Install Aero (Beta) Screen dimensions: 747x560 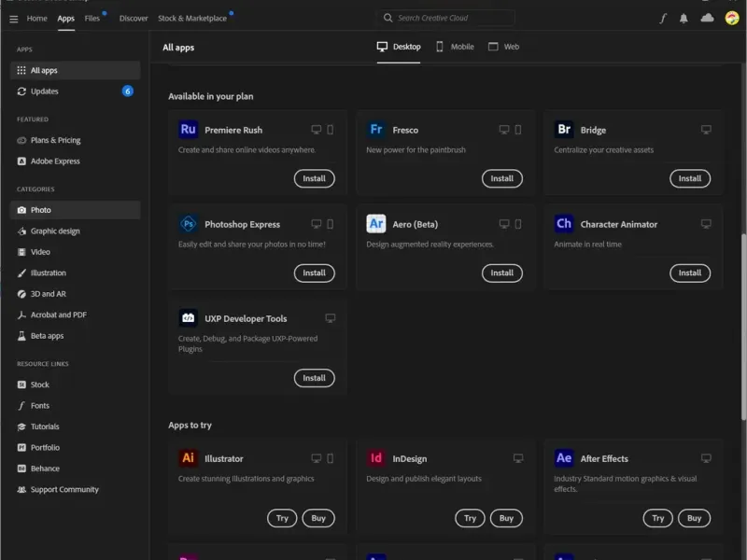tap(501, 273)
